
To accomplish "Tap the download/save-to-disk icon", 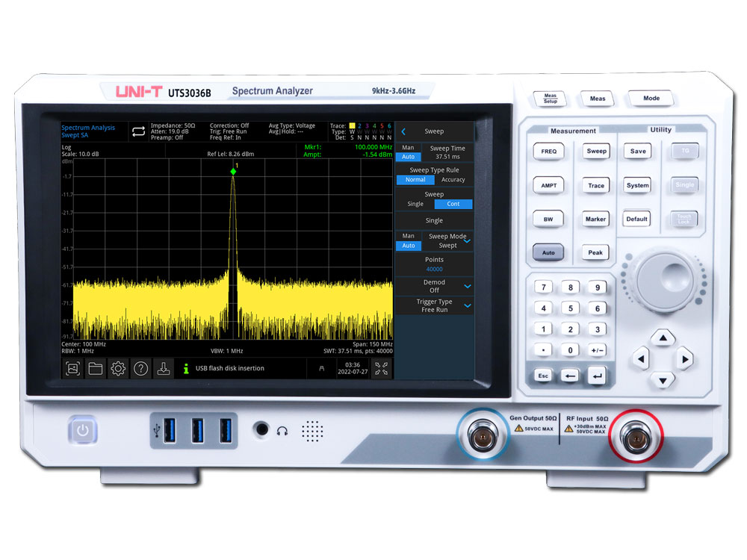I will 164,369.
